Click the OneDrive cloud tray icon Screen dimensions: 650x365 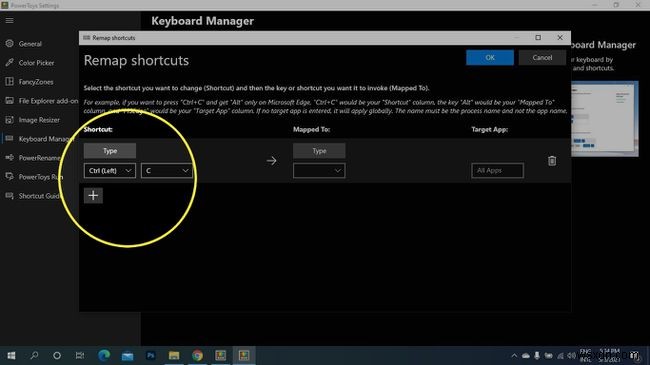coord(526,355)
